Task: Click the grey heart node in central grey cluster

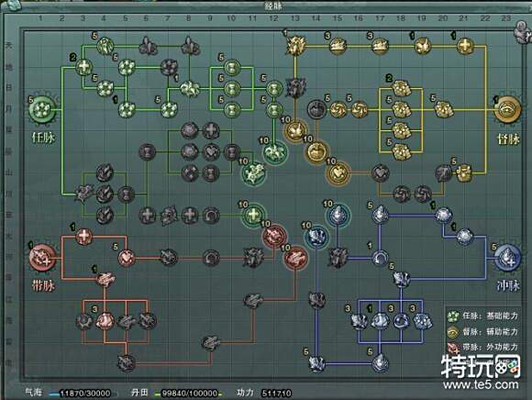Action: click(211, 151)
